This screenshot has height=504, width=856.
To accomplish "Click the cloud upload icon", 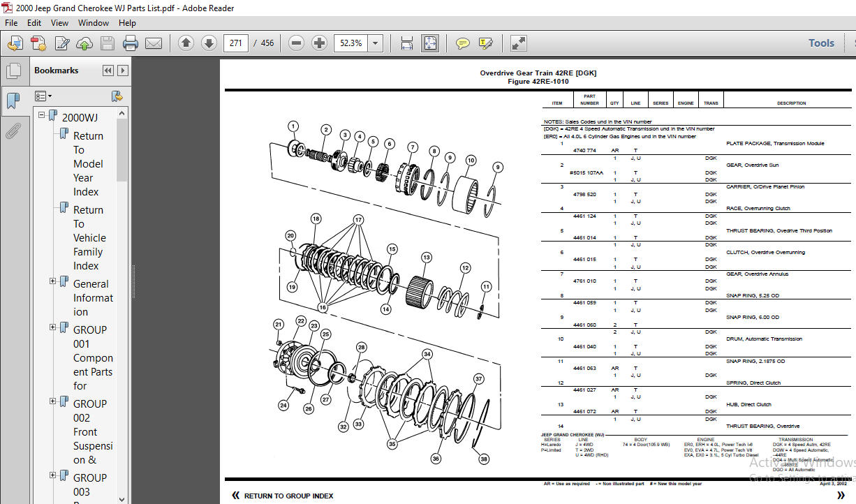I will (x=84, y=43).
